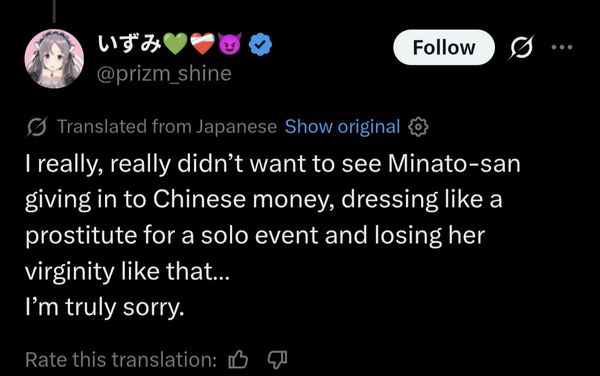Click the Rate this translation label

coord(121,360)
